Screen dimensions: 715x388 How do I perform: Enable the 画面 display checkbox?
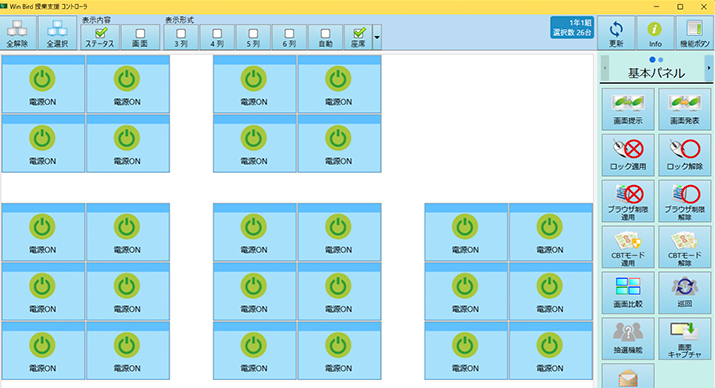[x=140, y=37]
